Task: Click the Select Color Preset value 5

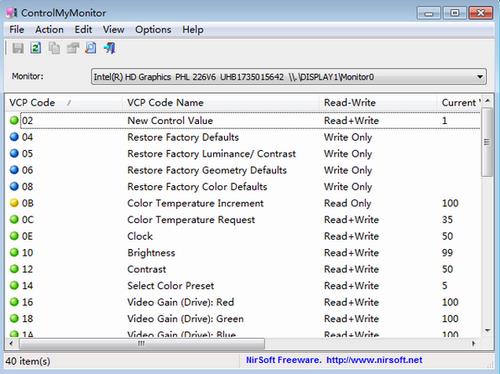Action: 445,286
